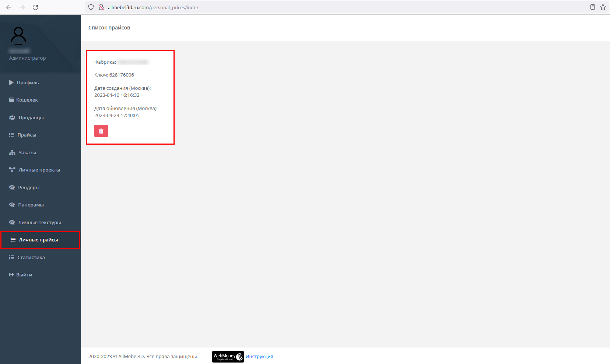Select Личные прайсы in the sidebar
Image resolution: width=610 pixels, height=364 pixels.
coord(41,240)
